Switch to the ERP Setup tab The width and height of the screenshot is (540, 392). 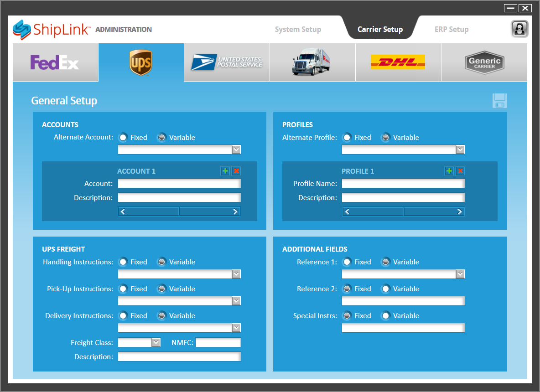452,30
